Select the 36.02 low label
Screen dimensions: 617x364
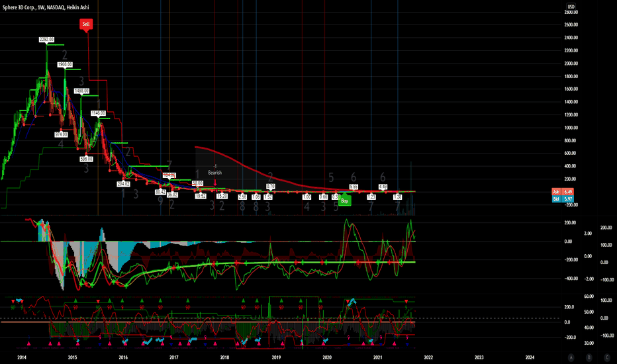pyautogui.click(x=172, y=195)
